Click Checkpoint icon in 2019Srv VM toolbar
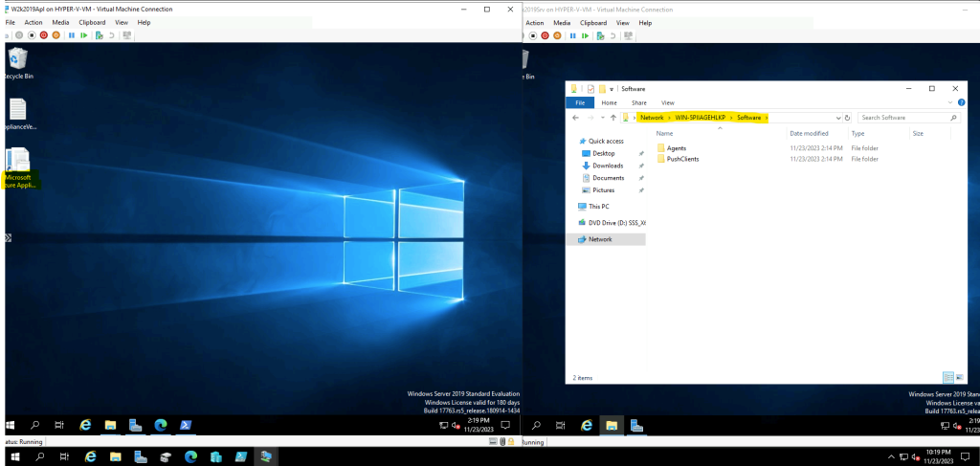Viewport: 980px width, 466px height. (x=600, y=35)
